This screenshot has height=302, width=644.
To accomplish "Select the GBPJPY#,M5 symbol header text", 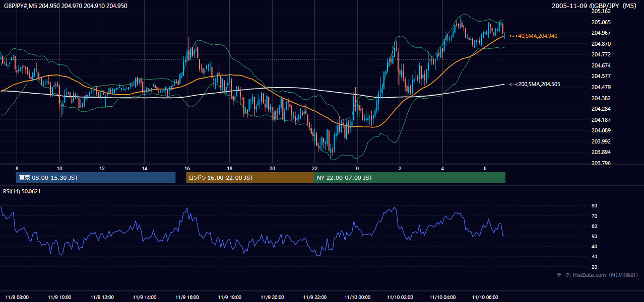I will 66,6.
